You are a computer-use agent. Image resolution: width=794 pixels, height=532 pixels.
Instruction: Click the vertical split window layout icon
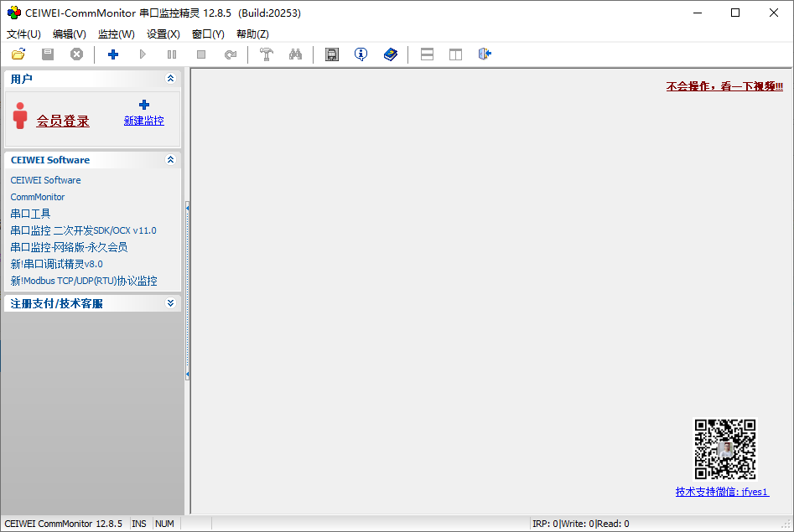pyautogui.click(x=455, y=54)
